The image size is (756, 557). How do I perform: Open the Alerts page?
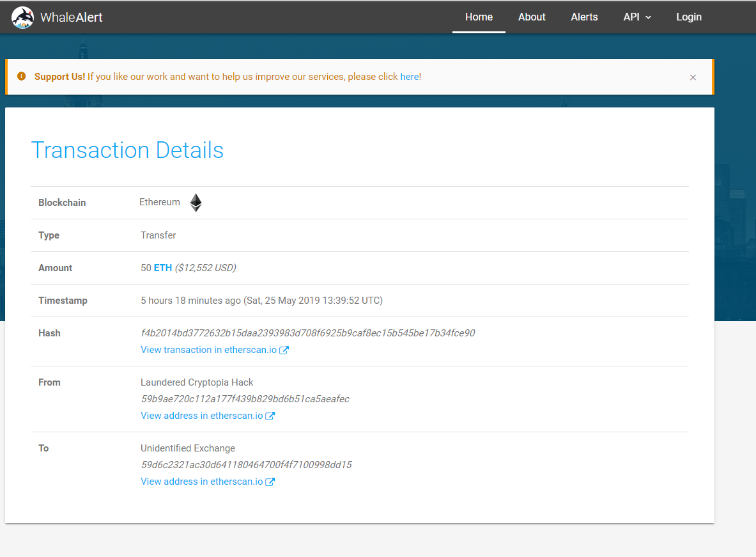[x=584, y=17]
